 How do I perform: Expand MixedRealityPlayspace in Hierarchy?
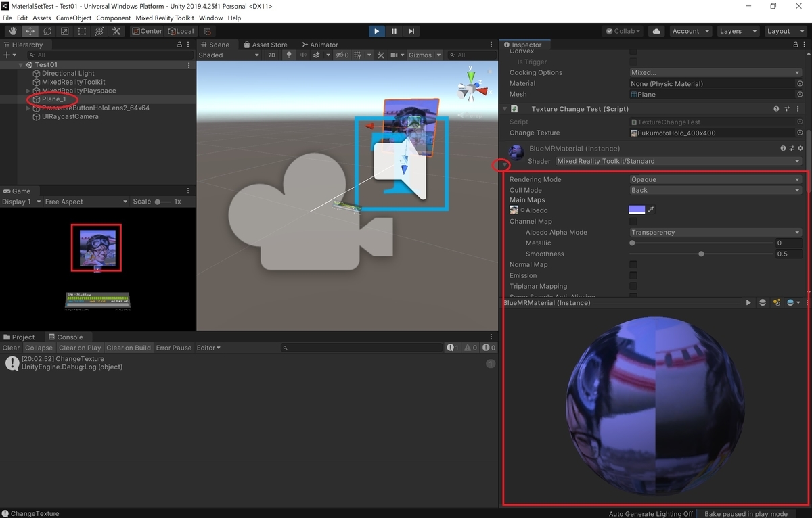tap(28, 91)
